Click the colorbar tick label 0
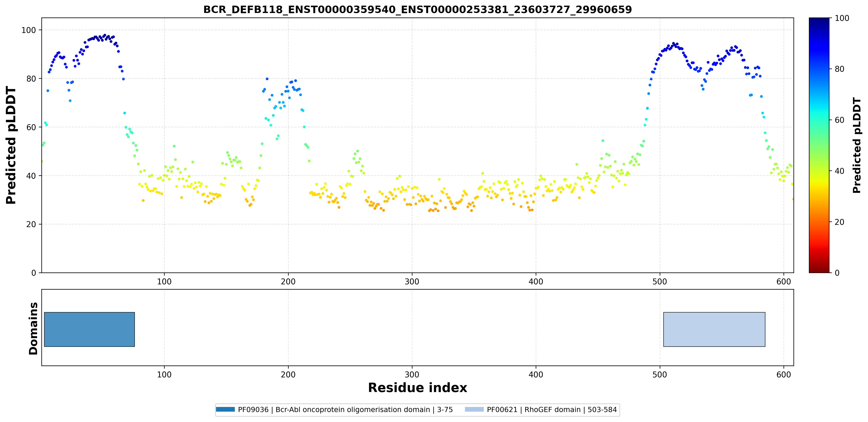Viewport: 868px width, 422px height. [837, 272]
